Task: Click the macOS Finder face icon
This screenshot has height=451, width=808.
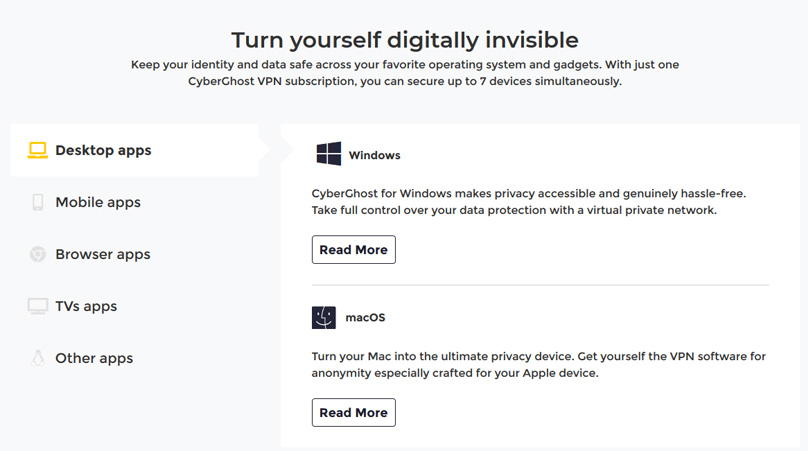Action: tap(324, 318)
